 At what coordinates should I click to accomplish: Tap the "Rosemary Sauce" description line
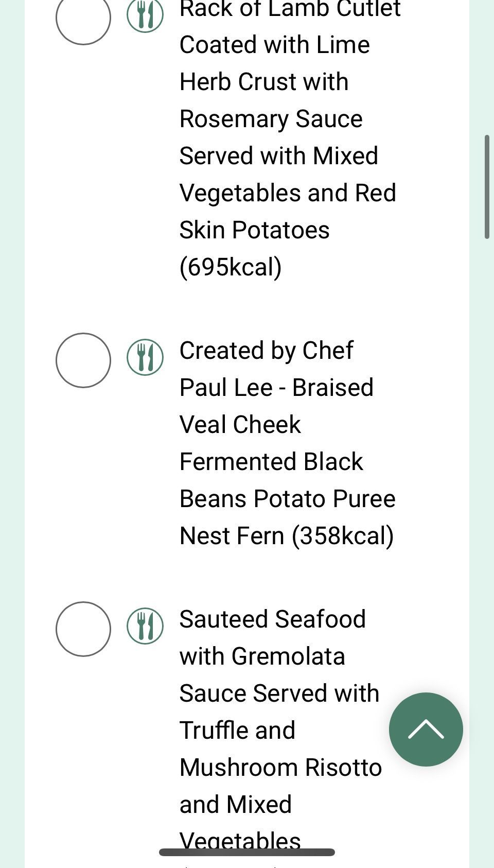coord(271,119)
